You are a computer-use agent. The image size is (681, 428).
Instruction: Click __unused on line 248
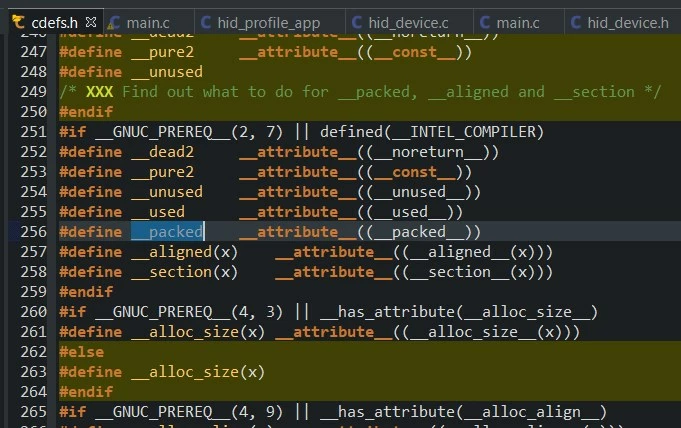click(x=167, y=73)
